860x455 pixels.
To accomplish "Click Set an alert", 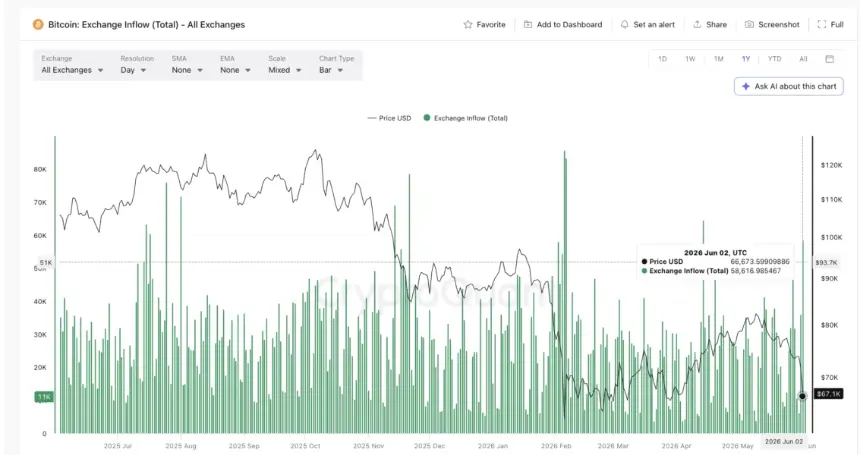I will click(648, 25).
